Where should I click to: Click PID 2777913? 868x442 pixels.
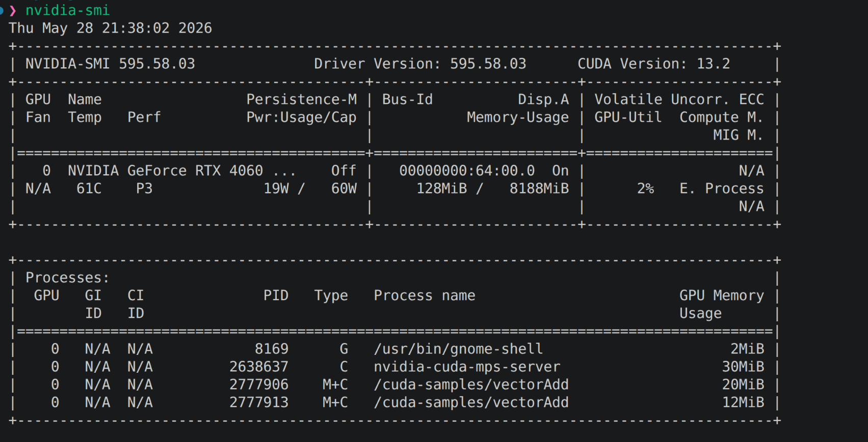[259, 402]
